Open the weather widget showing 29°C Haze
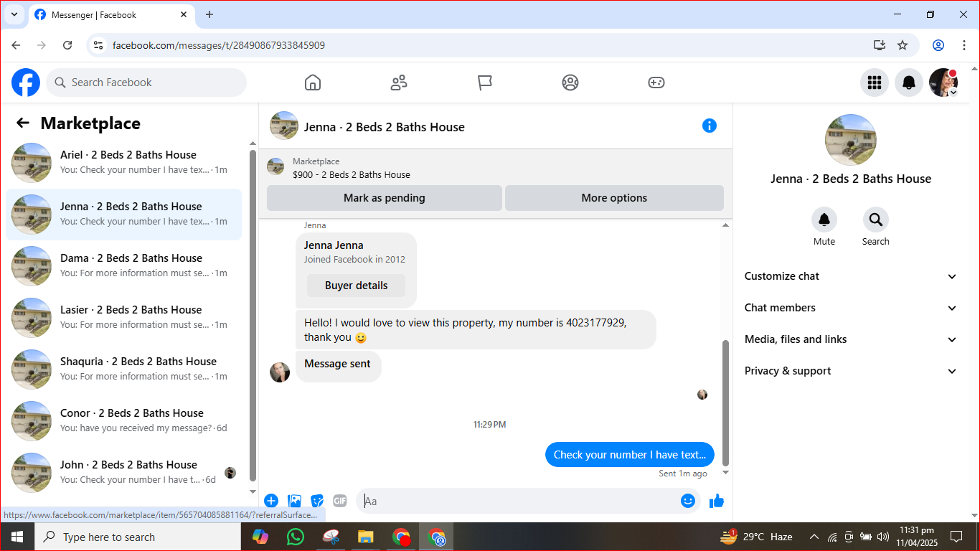Viewport: 980px width, 551px height. click(x=756, y=537)
